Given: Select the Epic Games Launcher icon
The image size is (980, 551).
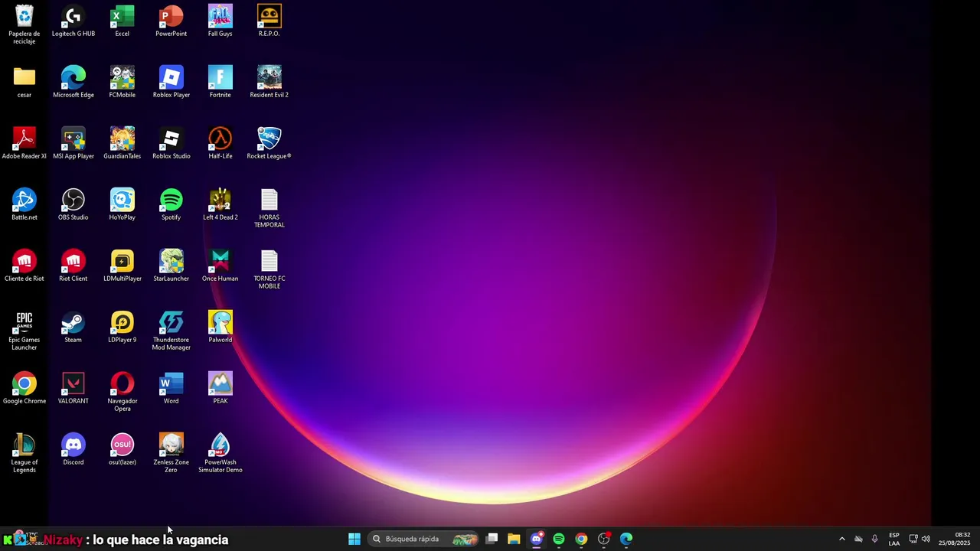Looking at the screenshot, I should click(x=24, y=331).
